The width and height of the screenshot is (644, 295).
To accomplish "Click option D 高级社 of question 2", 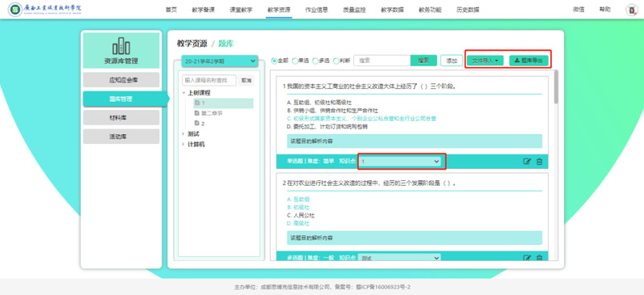I will click(x=298, y=224).
